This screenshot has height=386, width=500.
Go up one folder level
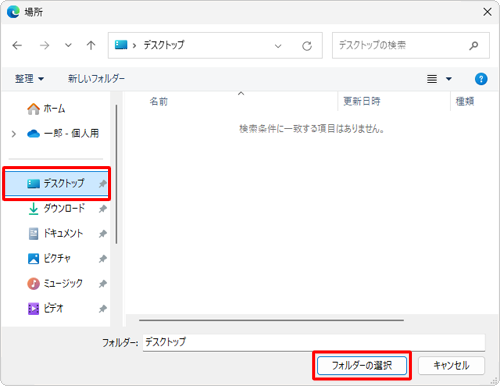(x=91, y=45)
